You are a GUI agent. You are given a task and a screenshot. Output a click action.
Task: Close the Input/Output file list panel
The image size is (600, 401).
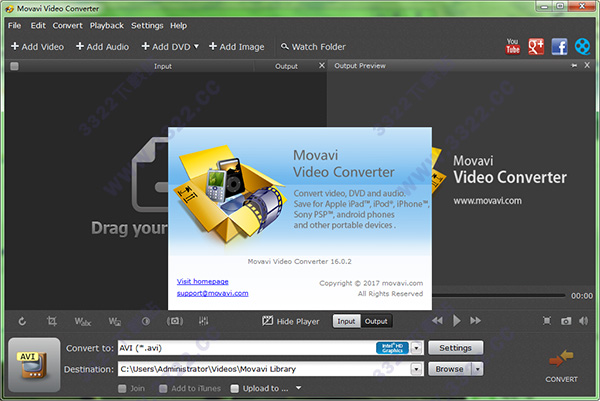click(322, 65)
